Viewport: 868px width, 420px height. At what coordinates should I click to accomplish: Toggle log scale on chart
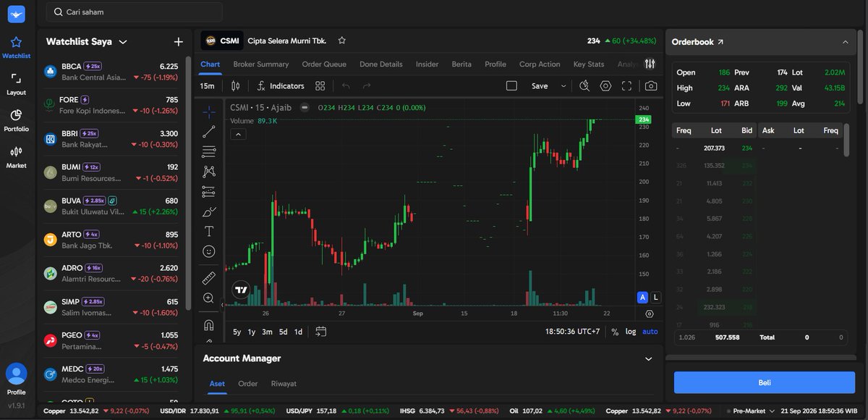(631, 332)
